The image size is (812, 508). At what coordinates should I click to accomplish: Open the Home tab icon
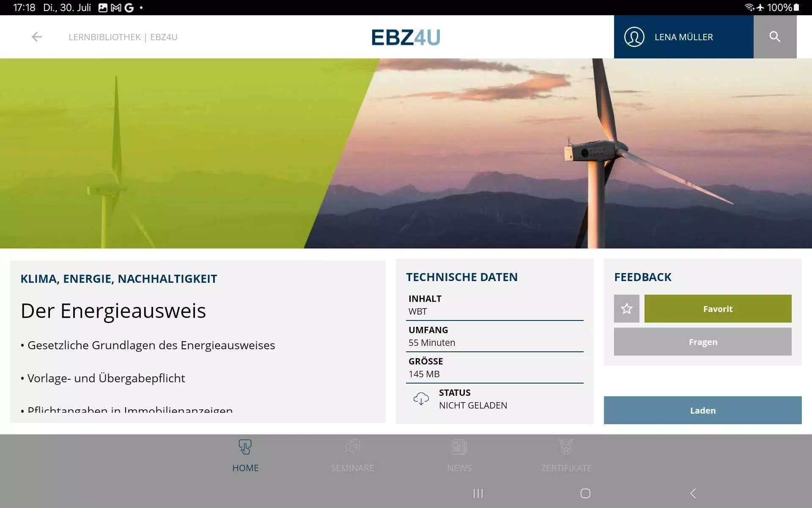click(245, 447)
